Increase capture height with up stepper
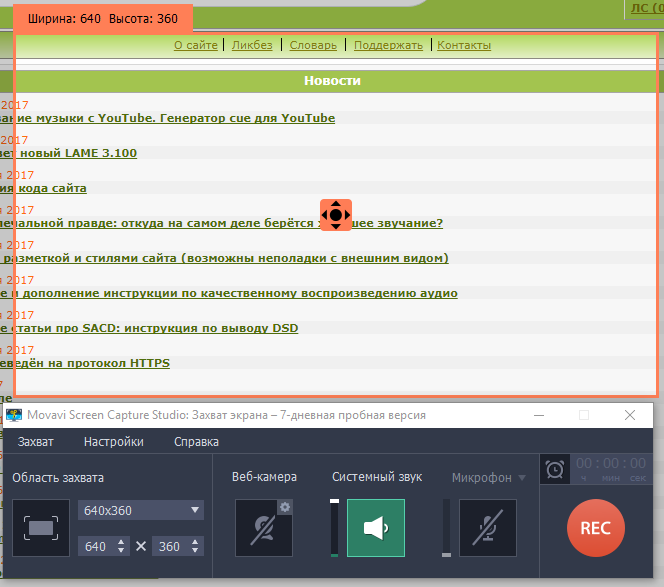 pos(195,542)
